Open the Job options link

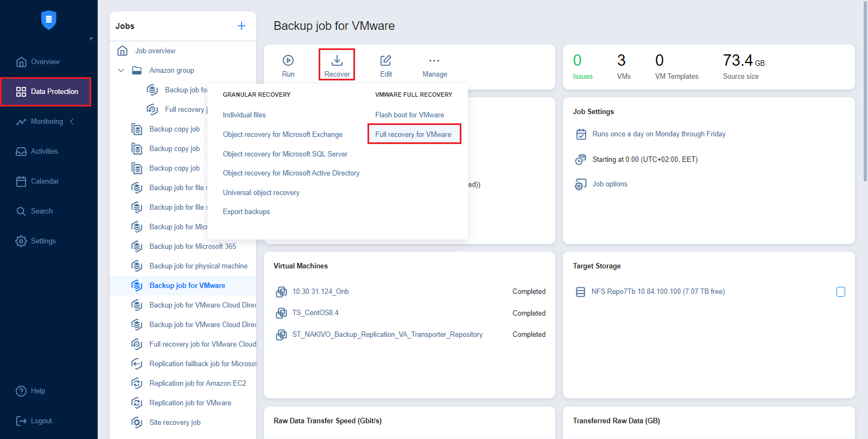tap(610, 184)
